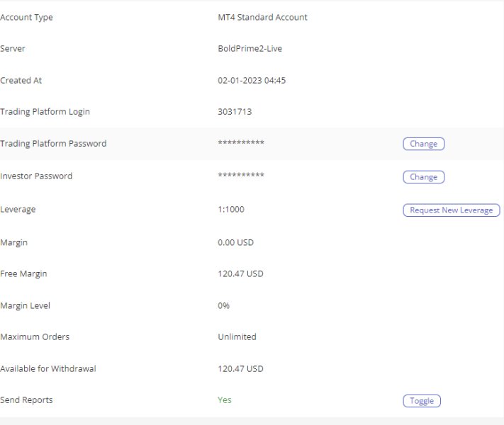The height and width of the screenshot is (425, 504).
Task: Click the Margin Level 0% value
Action: tap(224, 306)
